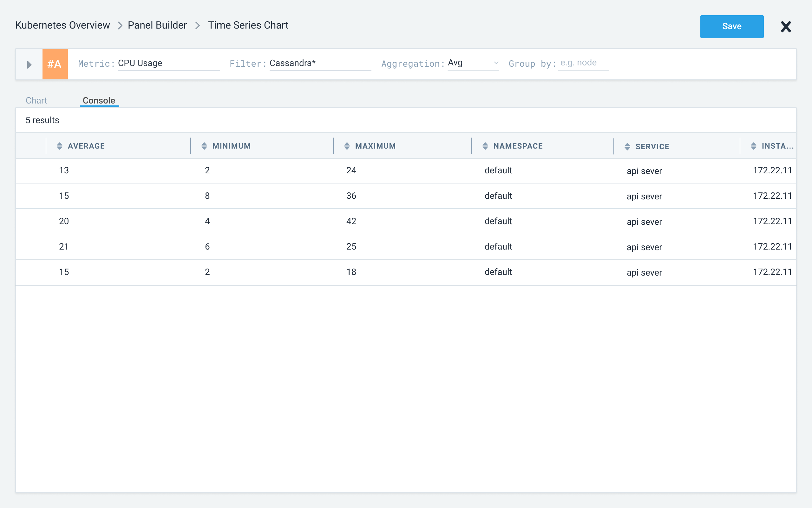Focus the Group by input field

584,63
